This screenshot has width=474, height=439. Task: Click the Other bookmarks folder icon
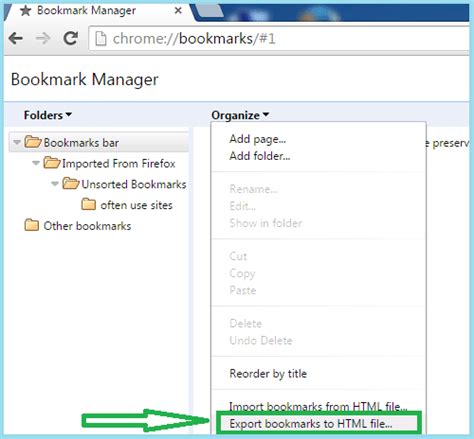(32, 225)
